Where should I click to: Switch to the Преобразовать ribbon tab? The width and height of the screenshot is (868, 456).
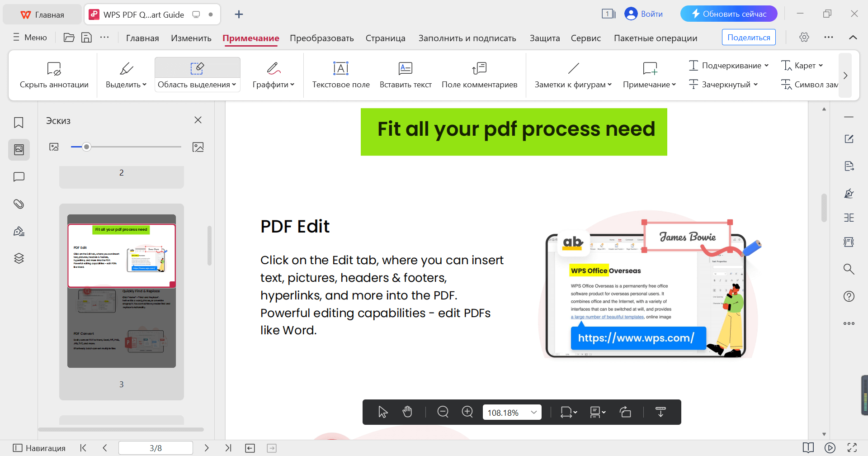point(321,38)
